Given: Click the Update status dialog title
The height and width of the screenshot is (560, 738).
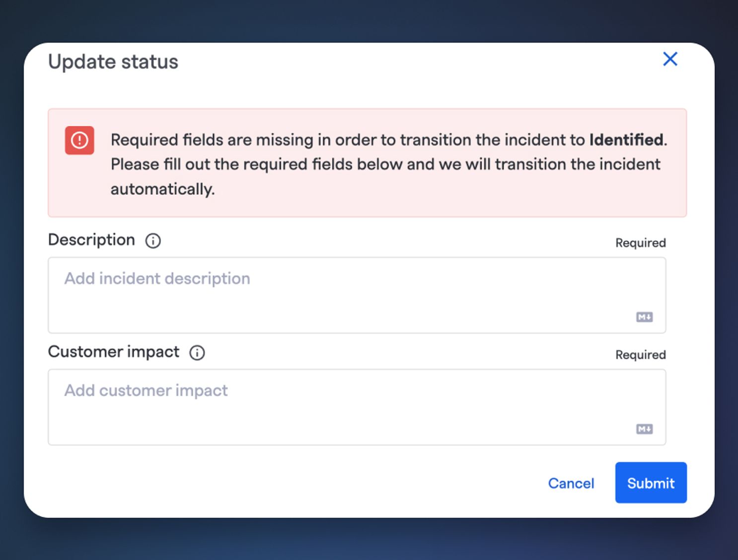Looking at the screenshot, I should tap(113, 62).
